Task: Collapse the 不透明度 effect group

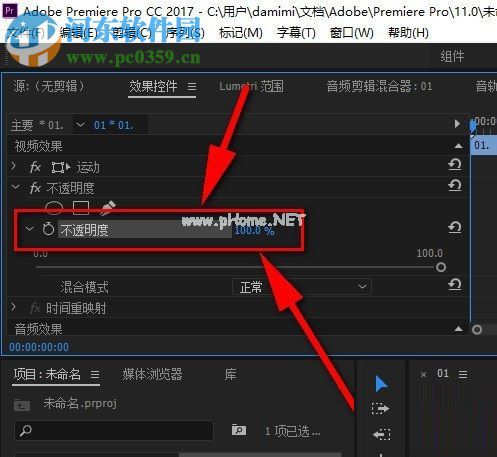Action: click(x=15, y=187)
